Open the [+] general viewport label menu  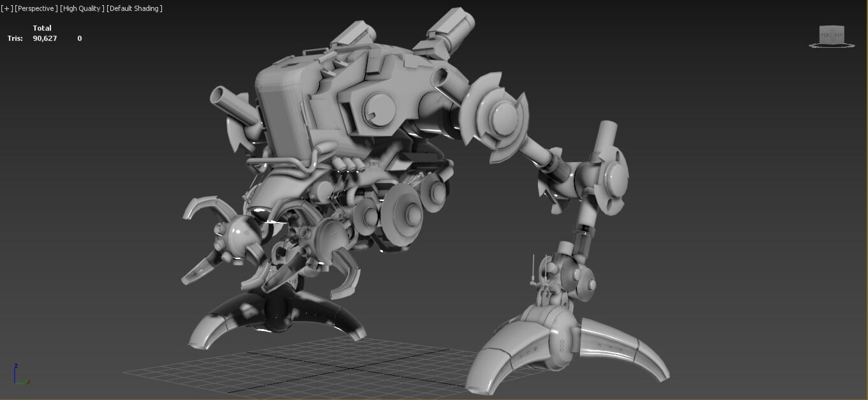tap(6, 8)
